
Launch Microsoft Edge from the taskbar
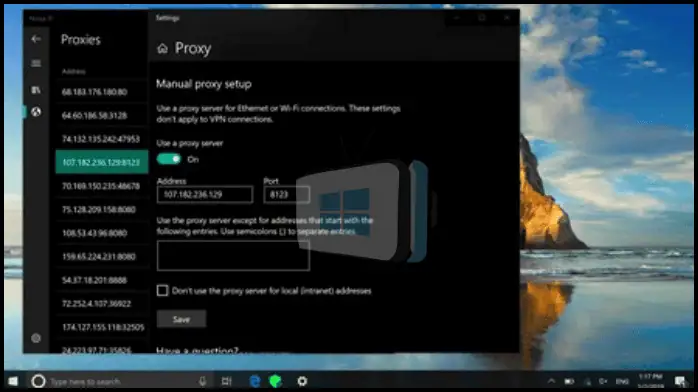point(255,381)
